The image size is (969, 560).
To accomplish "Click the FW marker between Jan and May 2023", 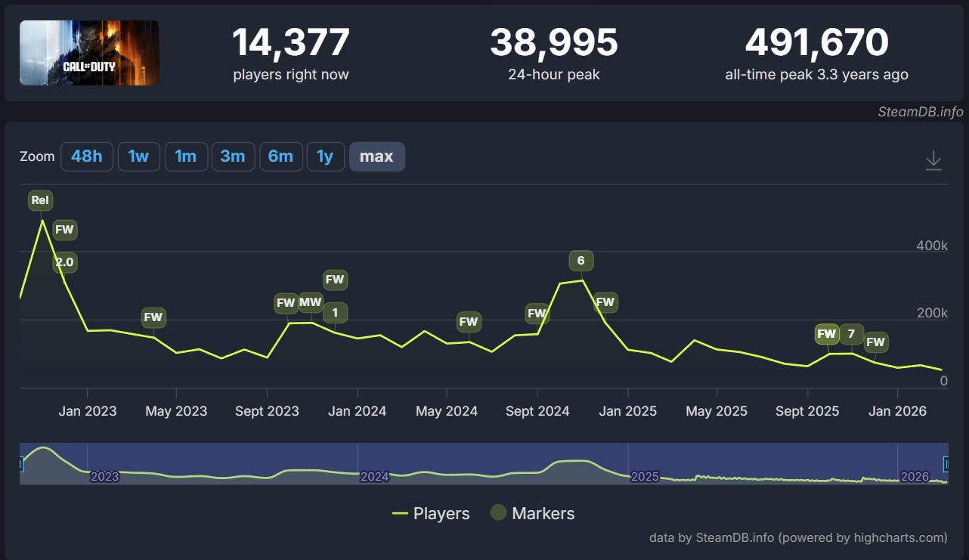I will point(153,317).
